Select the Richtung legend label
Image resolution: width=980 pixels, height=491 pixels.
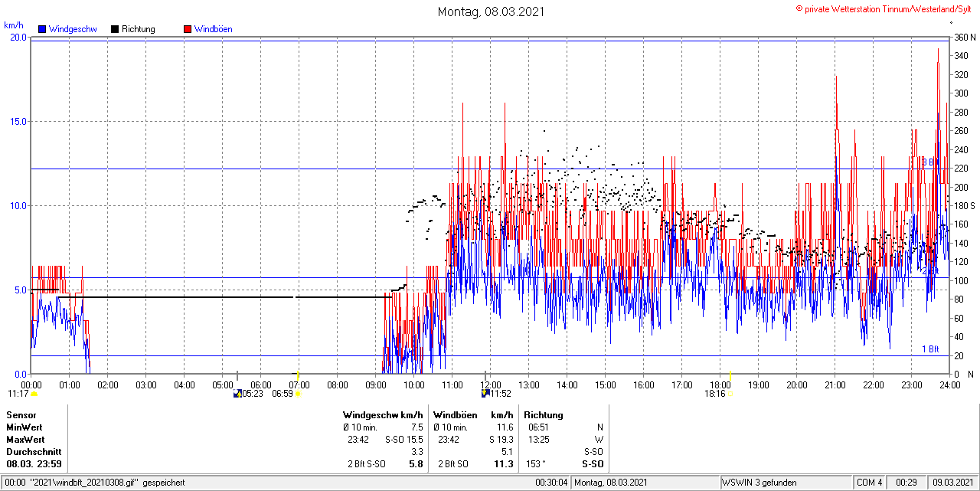click(139, 29)
